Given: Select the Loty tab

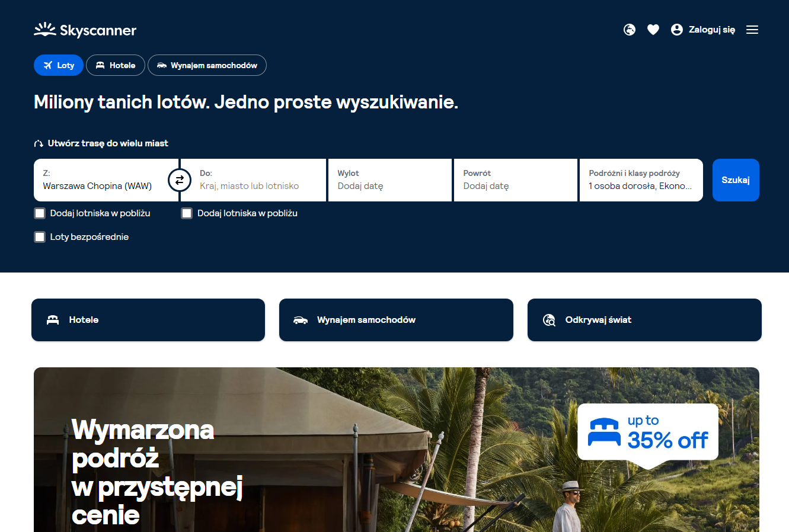Looking at the screenshot, I should pyautogui.click(x=59, y=65).
